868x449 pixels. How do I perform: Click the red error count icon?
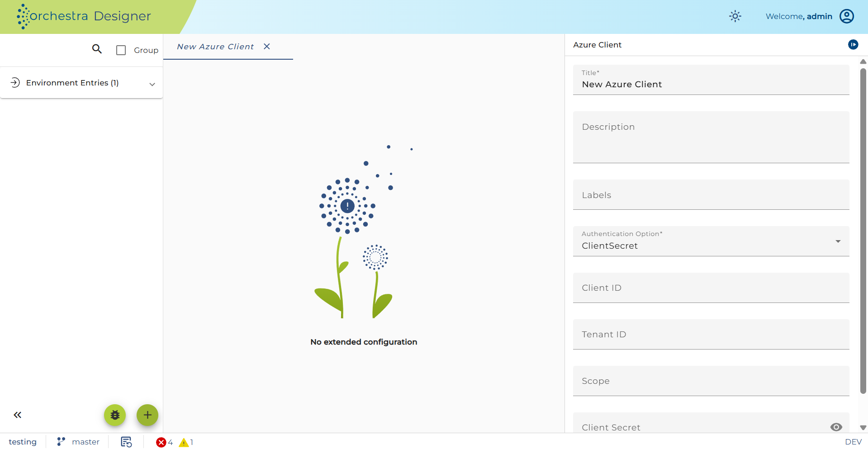[x=161, y=442]
